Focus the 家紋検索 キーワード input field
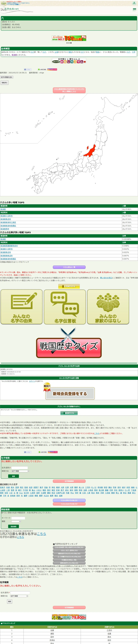Viewport: 138px width, 644px height. click(18, 518)
